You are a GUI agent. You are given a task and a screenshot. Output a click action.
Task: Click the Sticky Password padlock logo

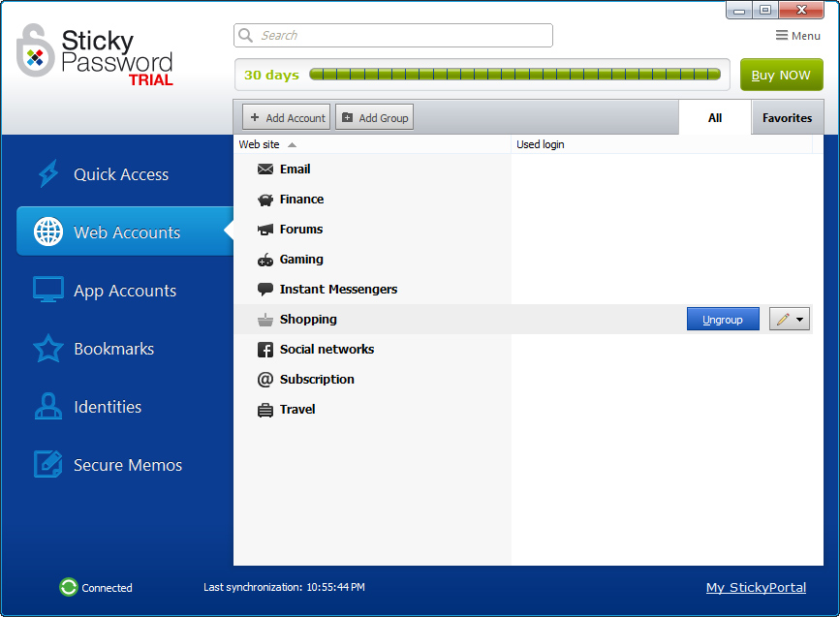pos(35,51)
